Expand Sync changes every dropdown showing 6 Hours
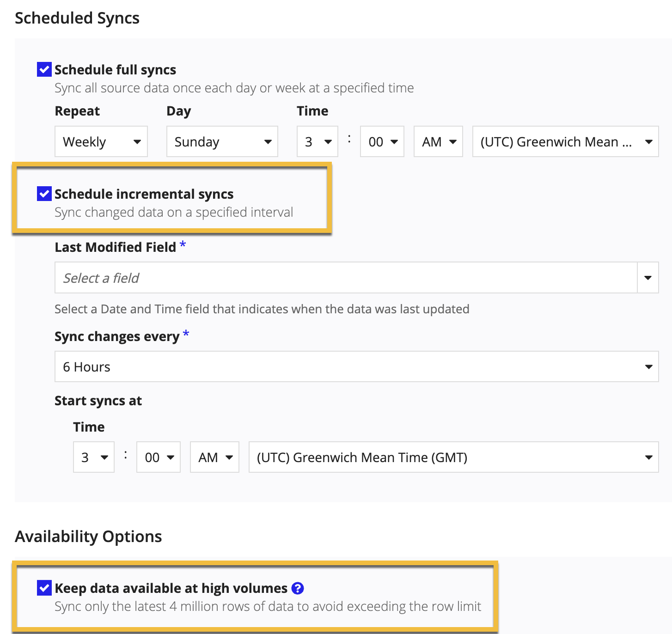 pyautogui.click(x=357, y=366)
